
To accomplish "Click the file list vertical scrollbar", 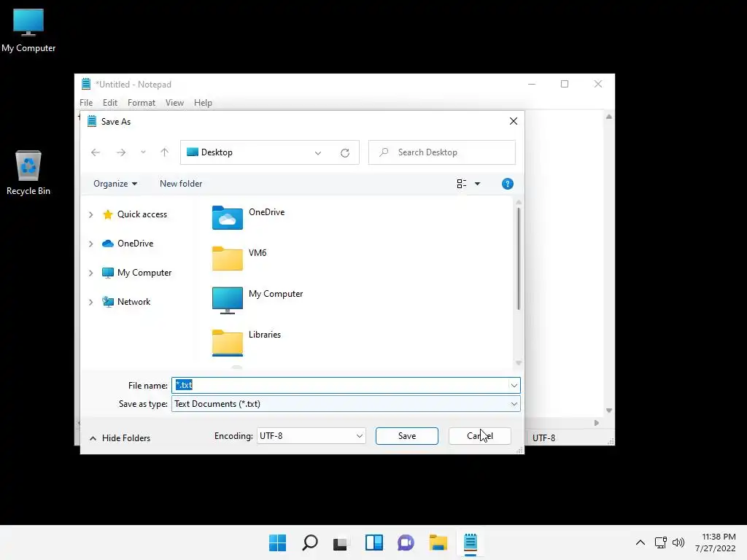I will tap(519, 259).
